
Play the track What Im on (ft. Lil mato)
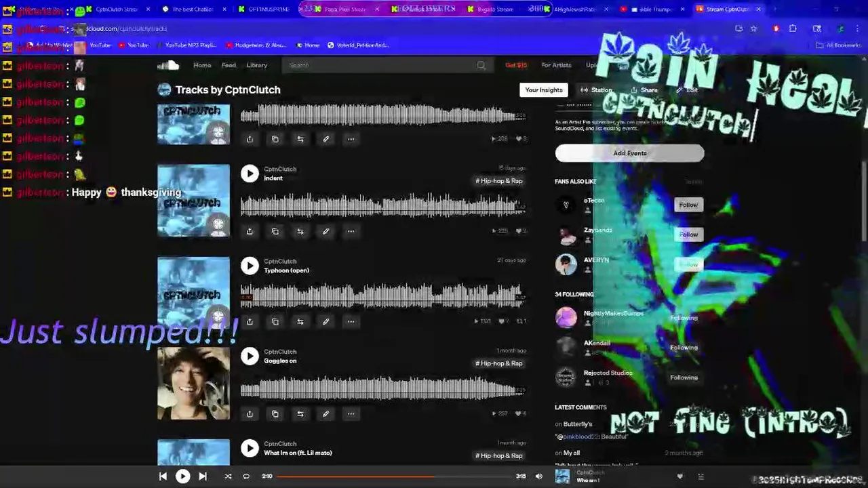[x=250, y=448]
